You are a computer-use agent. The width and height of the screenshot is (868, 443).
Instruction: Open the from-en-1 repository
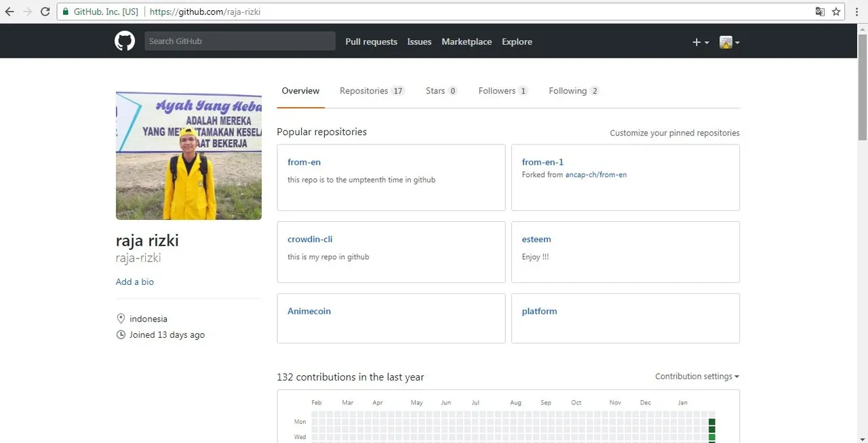point(542,162)
